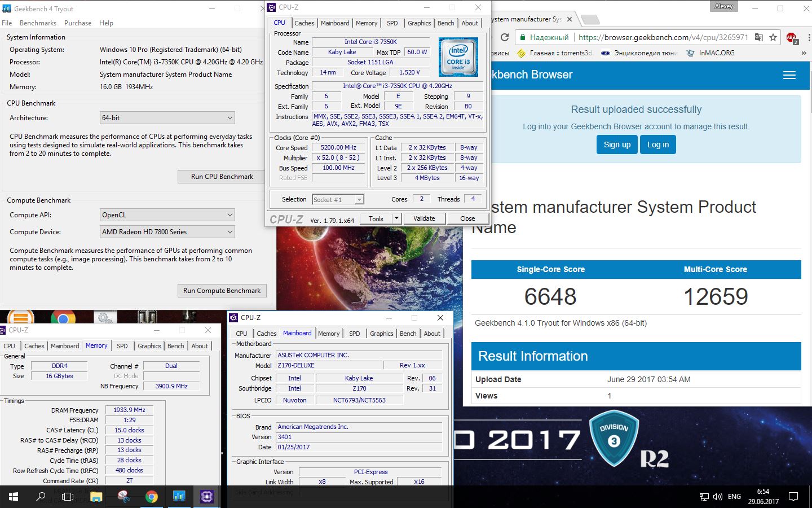
Task: Open Task View on the taskbar
Action: 68,497
